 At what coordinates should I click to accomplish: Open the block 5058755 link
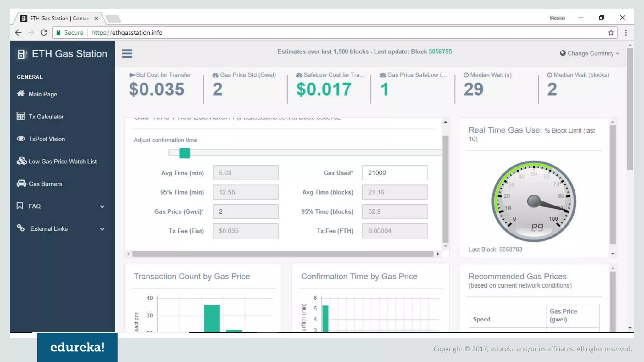click(440, 52)
